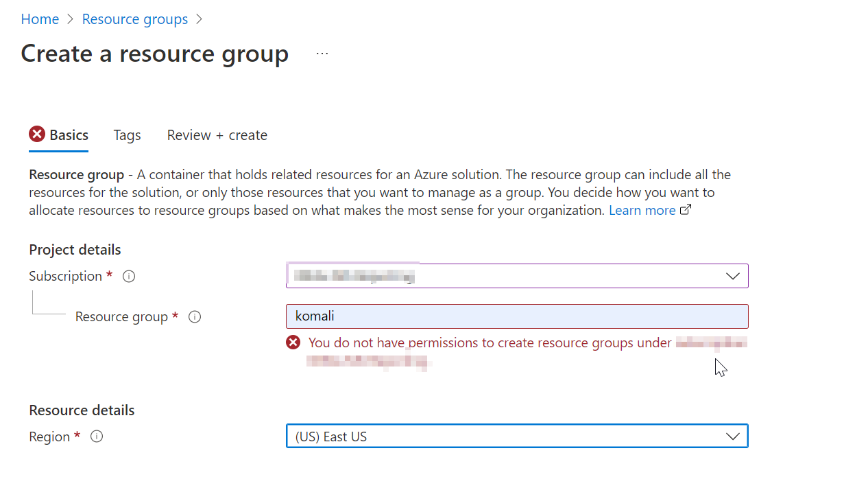Switch to the Tags tab
Viewport: 868px width, 477px height.
click(128, 135)
